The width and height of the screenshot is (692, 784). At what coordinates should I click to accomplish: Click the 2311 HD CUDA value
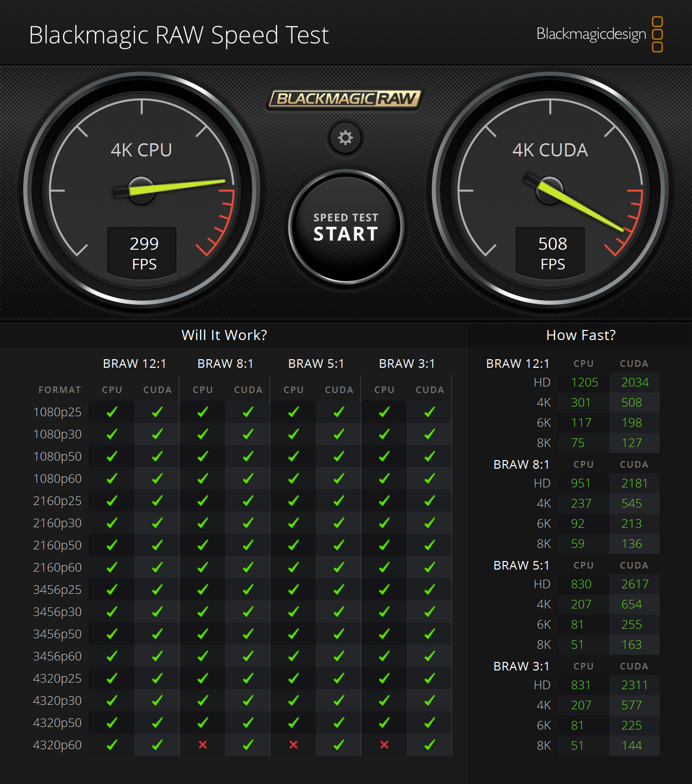tap(635, 685)
